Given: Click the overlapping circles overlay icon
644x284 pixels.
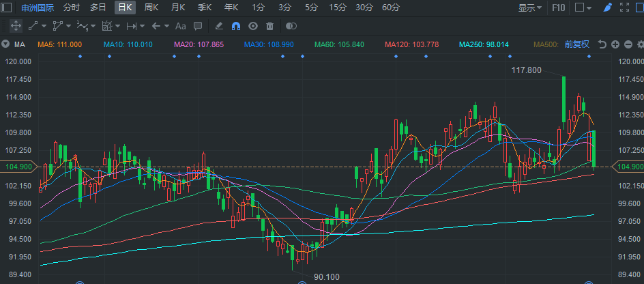Looking at the screenshot, I should [291, 26].
